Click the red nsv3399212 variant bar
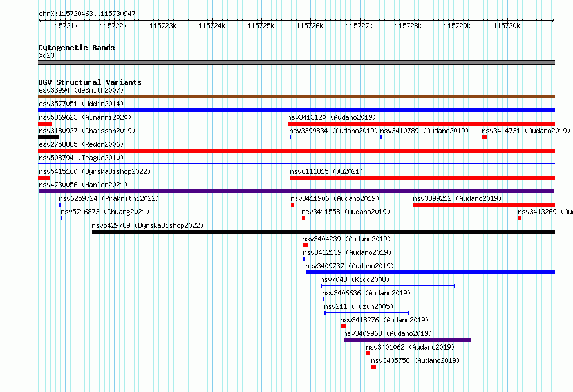Viewport: 573px width, 392px height. 484,205
